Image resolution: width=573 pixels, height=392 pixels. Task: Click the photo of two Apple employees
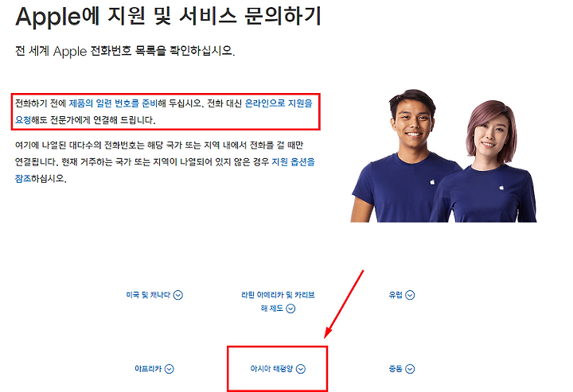point(443,156)
